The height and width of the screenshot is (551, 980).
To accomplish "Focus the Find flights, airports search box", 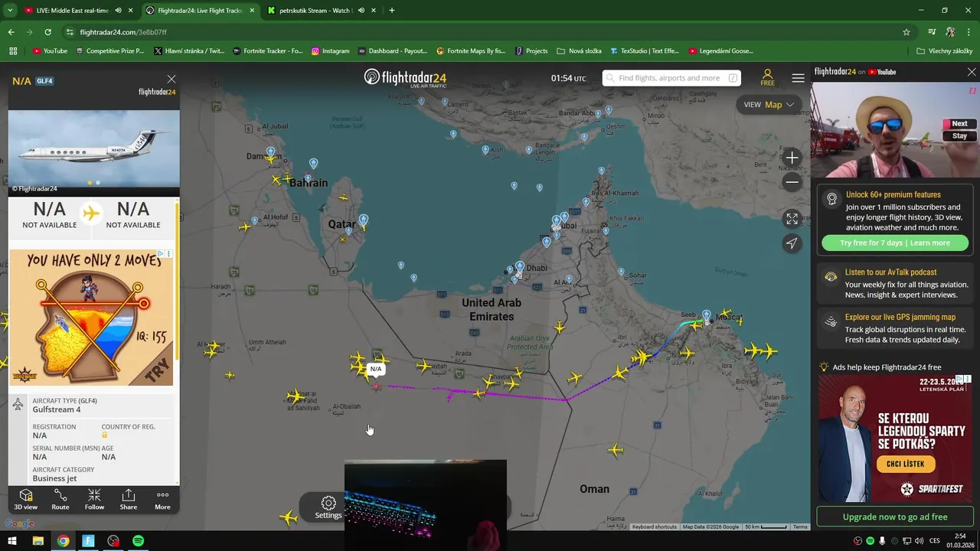I will (x=671, y=78).
